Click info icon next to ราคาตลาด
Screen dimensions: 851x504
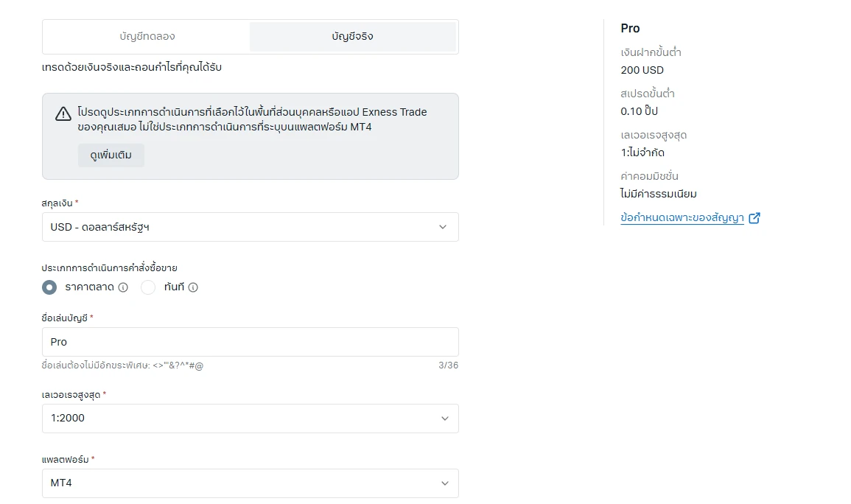tap(123, 287)
